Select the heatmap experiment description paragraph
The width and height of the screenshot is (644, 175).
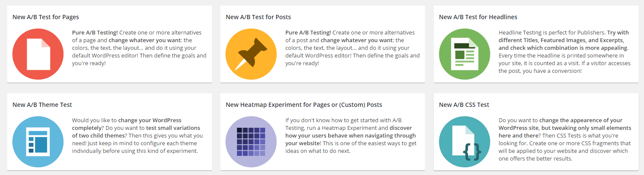(351, 135)
